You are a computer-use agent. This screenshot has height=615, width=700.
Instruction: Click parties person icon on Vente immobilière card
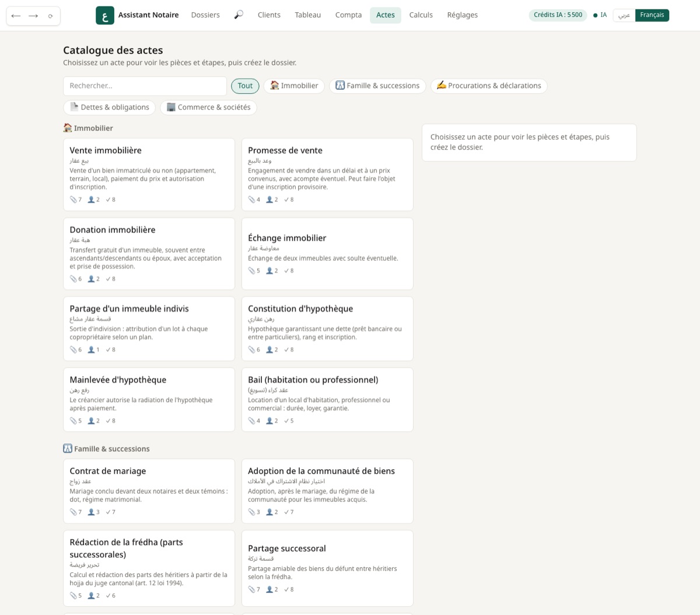click(x=91, y=200)
